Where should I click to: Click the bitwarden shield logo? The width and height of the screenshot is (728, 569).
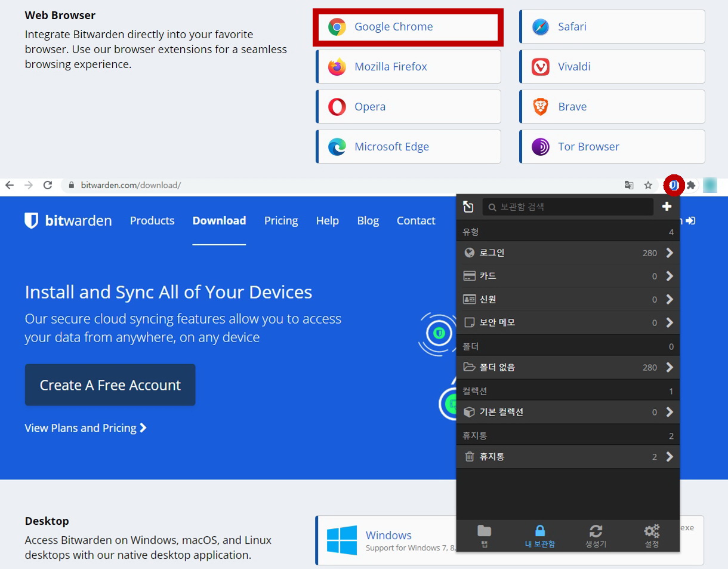[31, 220]
